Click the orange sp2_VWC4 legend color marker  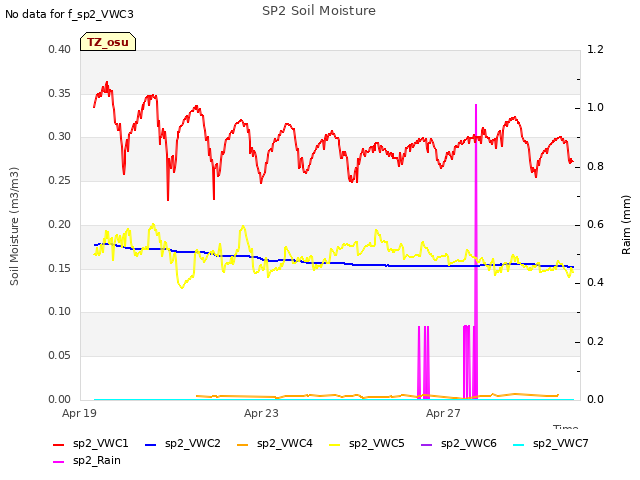click(243, 445)
